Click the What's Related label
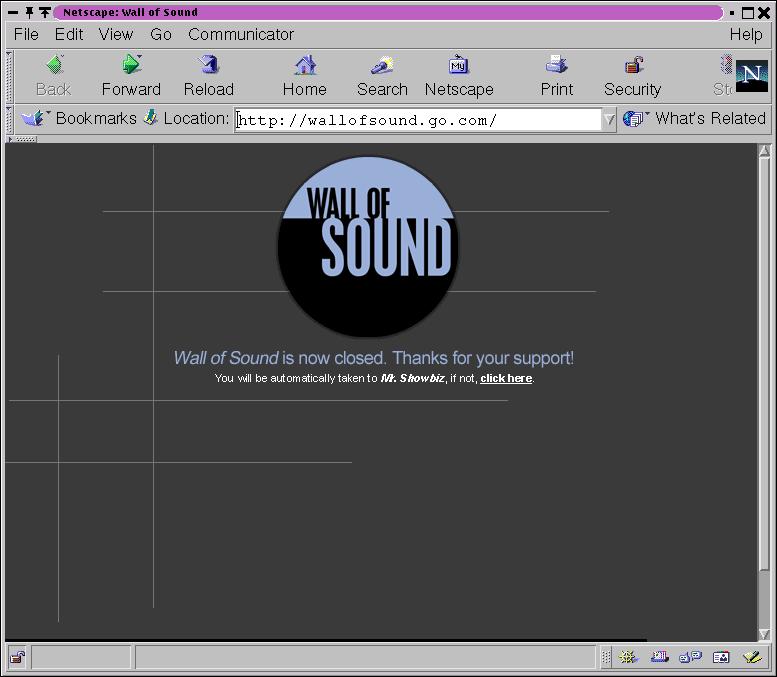This screenshot has width=777, height=677. (710, 118)
